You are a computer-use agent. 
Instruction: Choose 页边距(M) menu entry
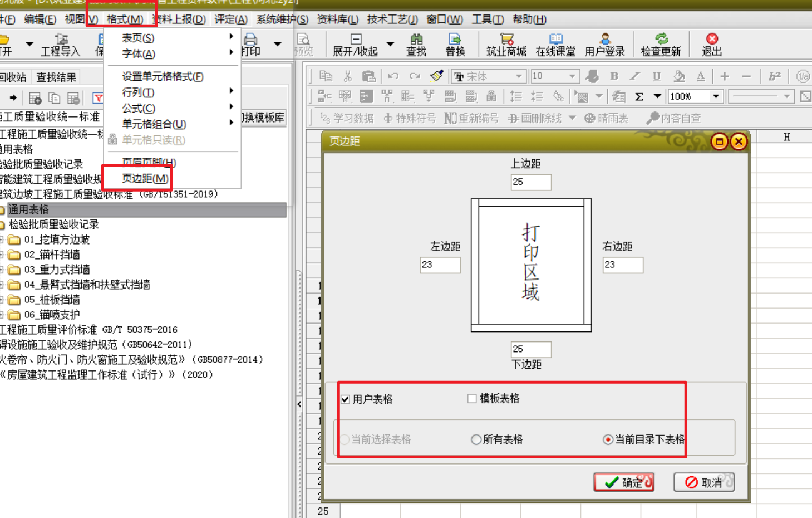pos(145,178)
